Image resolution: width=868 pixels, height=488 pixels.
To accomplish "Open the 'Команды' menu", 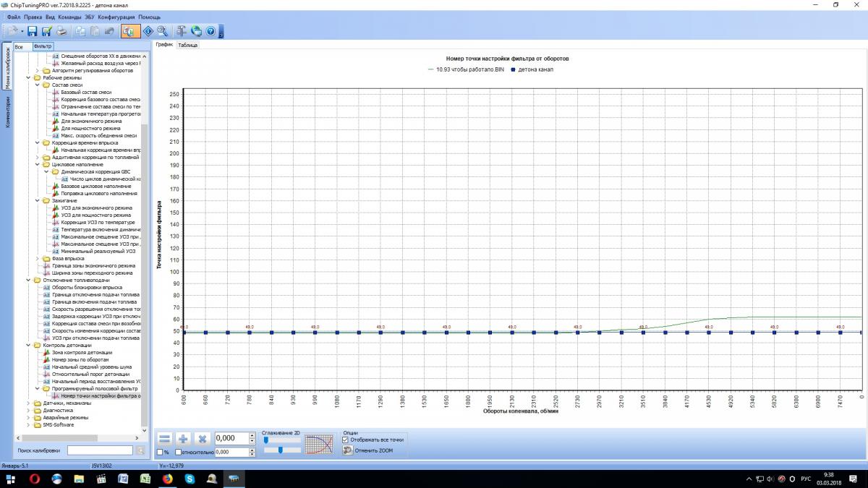I will click(x=69, y=17).
